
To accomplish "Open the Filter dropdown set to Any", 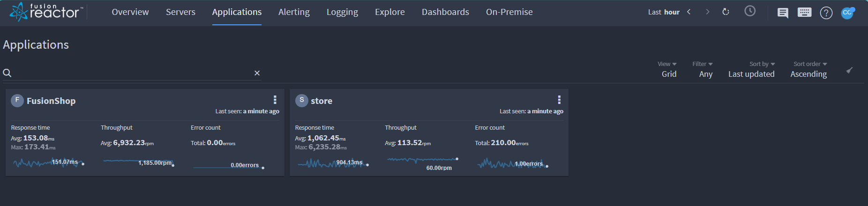I will click(703, 69).
